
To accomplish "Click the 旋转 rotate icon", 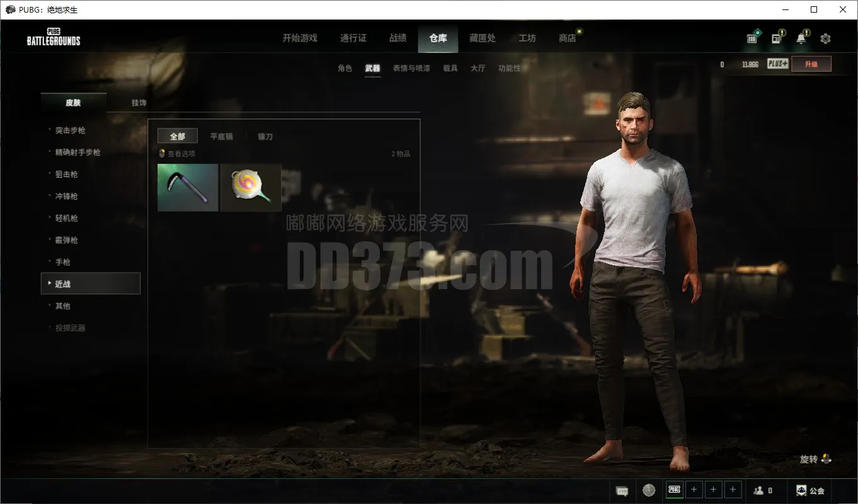I will [827, 459].
